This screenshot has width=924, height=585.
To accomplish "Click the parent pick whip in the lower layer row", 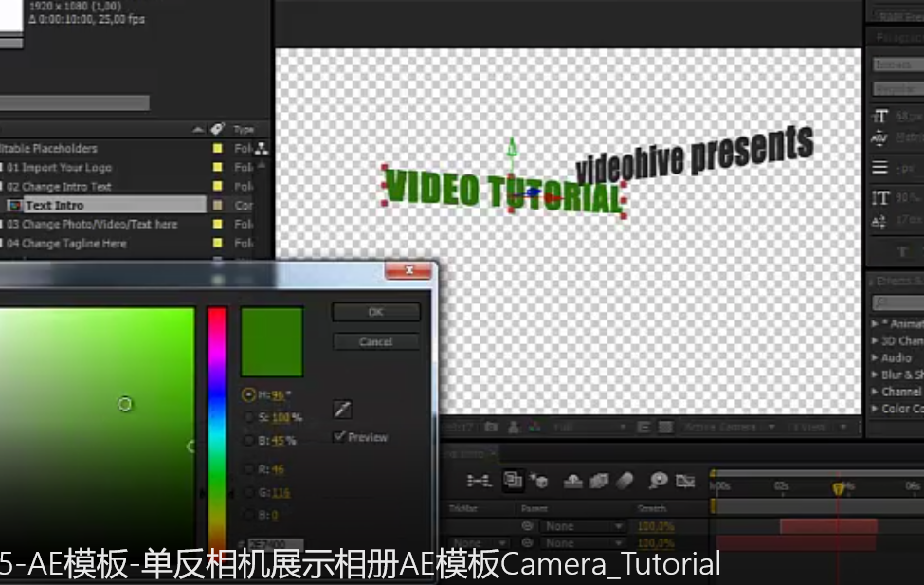I will coord(528,542).
